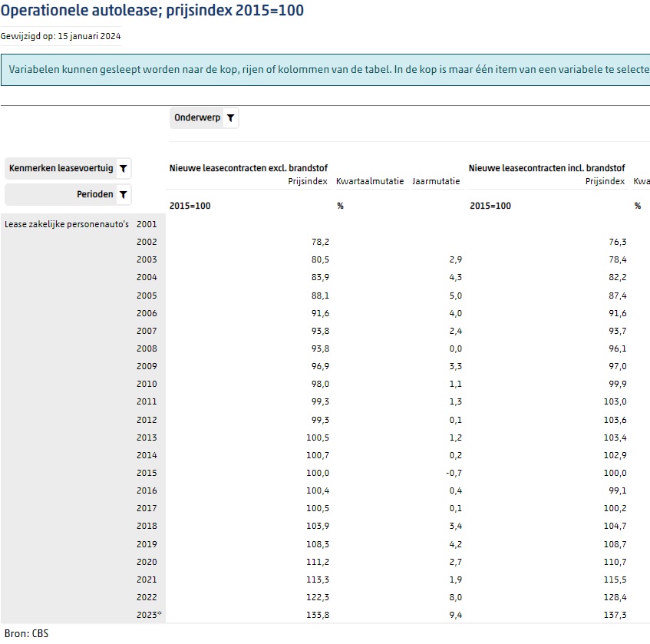Select the Kenmerken leasevoertuig variable chip label

(61, 168)
